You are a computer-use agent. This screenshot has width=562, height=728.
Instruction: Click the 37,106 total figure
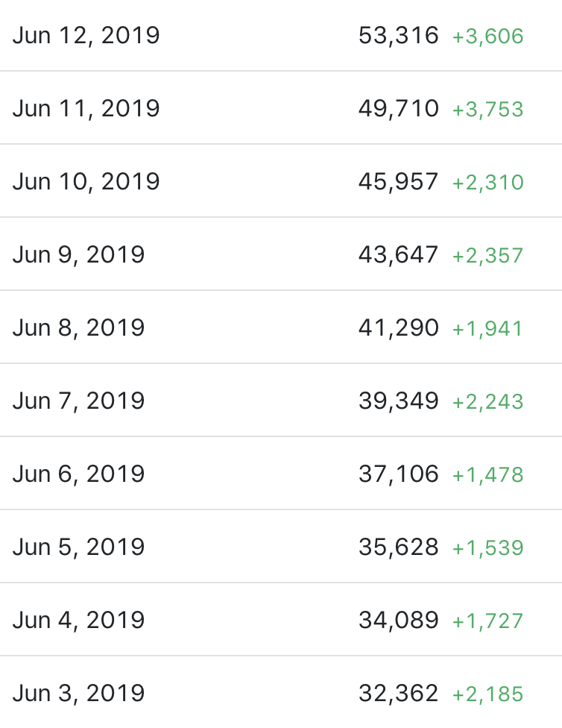399,474
